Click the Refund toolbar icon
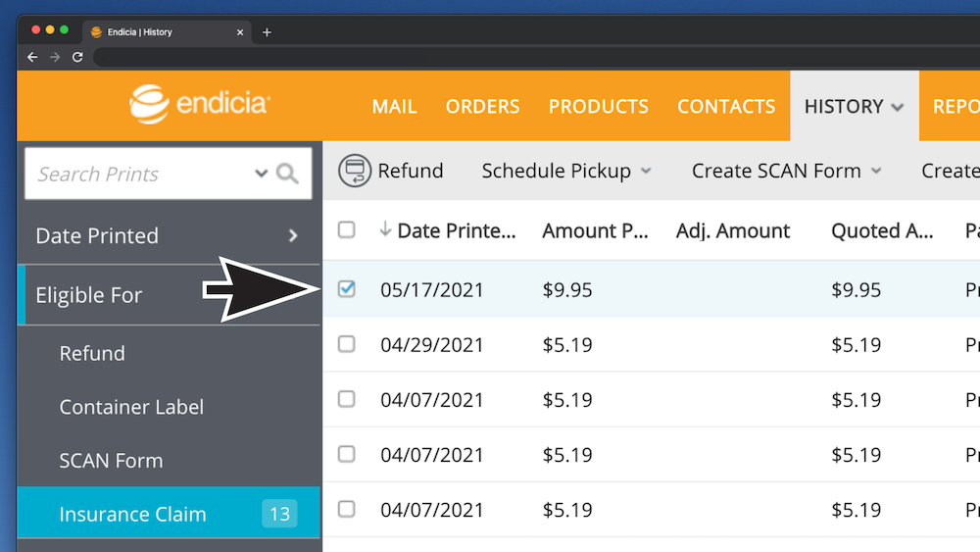The height and width of the screenshot is (552, 980). point(355,171)
